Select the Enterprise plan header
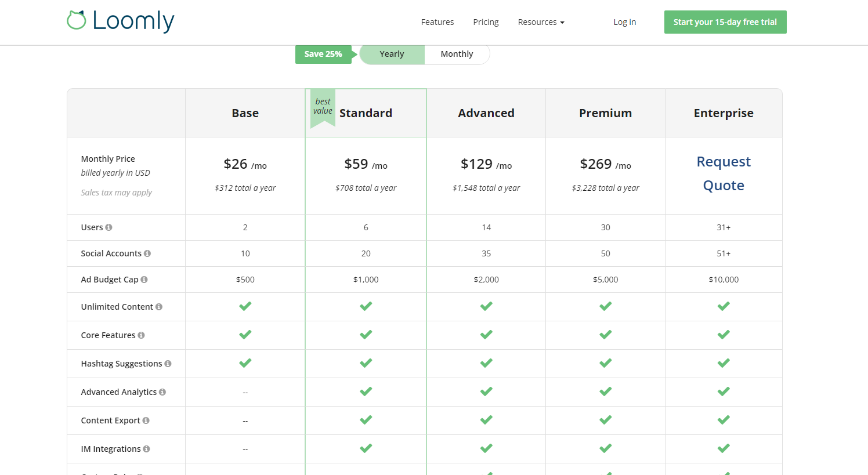The height and width of the screenshot is (475, 868). [x=724, y=113]
